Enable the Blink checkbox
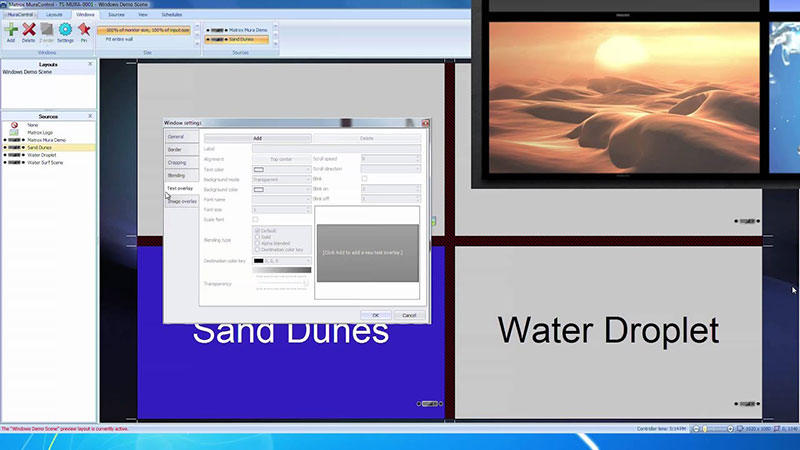 [x=364, y=179]
